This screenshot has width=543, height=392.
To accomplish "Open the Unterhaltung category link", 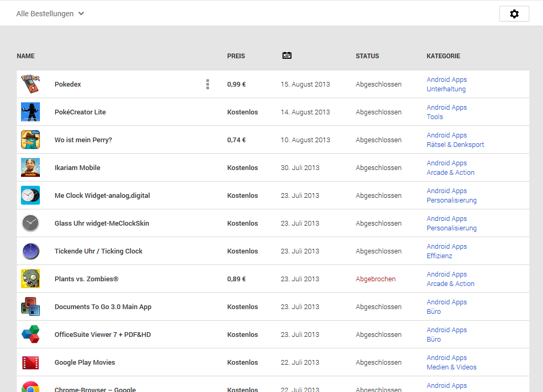I will click(x=446, y=89).
